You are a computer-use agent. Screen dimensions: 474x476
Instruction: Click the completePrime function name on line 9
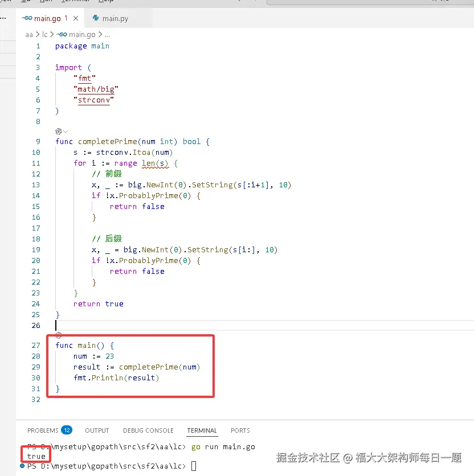point(108,141)
